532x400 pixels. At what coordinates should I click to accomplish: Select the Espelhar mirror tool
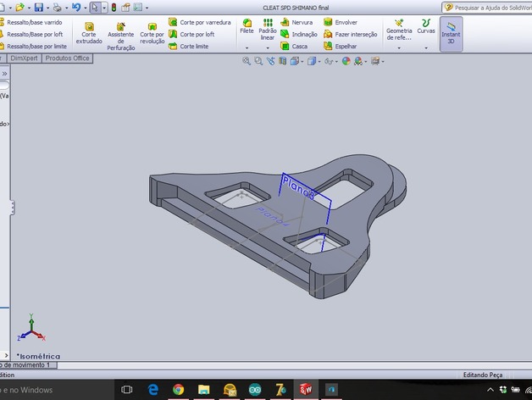click(x=340, y=46)
